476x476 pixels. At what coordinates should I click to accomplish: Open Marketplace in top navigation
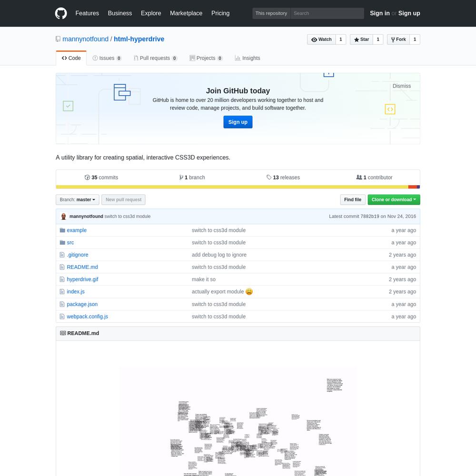coord(186,13)
